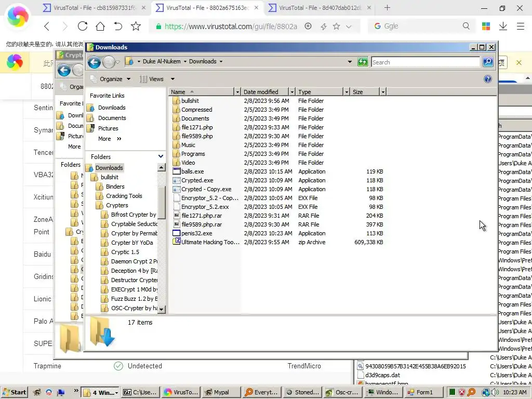Select balls.exe application file
This screenshot has width=532, height=399.
coord(192,171)
